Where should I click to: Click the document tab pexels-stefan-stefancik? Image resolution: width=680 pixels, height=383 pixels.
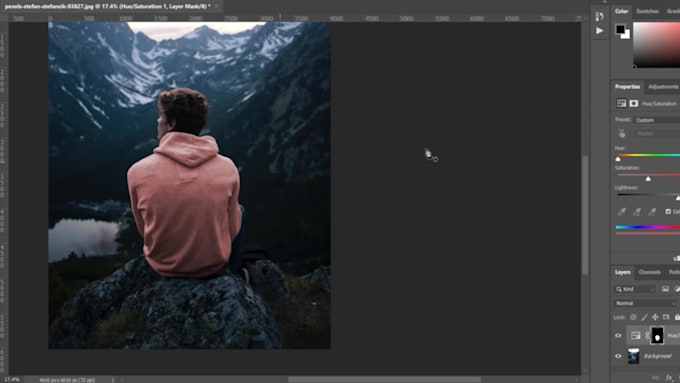(x=107, y=7)
